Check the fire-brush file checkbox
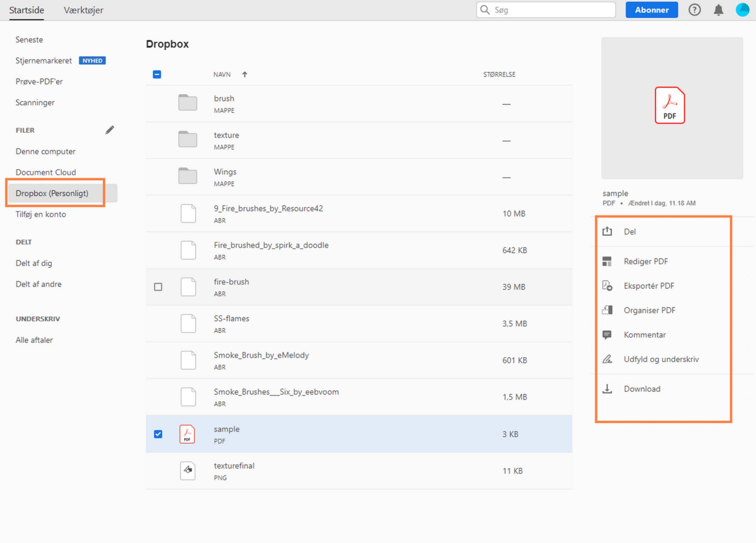The width and height of the screenshot is (756, 543). point(158,287)
